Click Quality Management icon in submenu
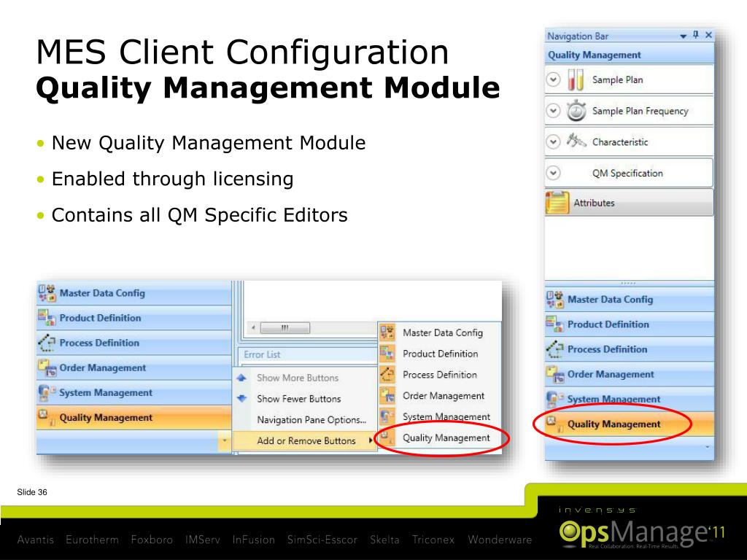 tap(387, 437)
